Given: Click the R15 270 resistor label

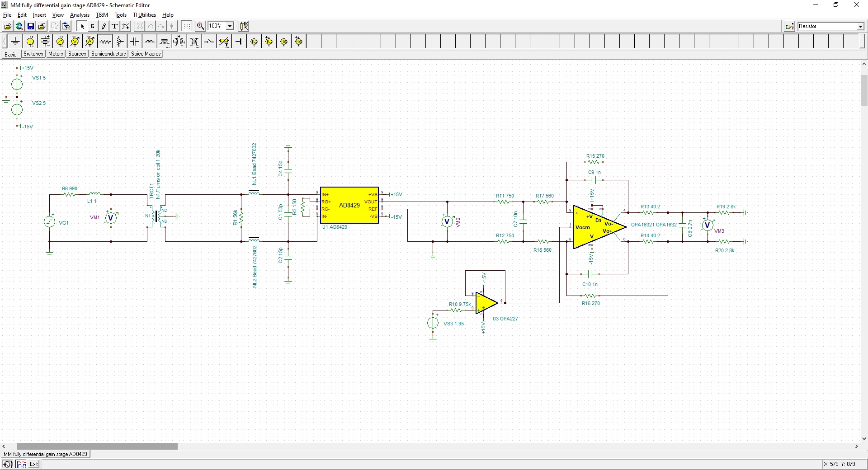Looking at the screenshot, I should point(595,156).
